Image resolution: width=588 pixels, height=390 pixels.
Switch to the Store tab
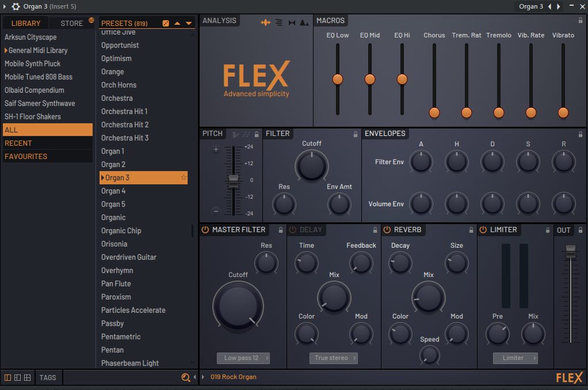[71, 23]
